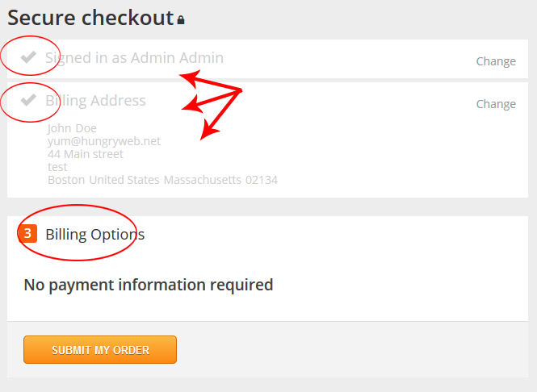Click the checkmark beside Billing Address
This screenshot has width=537, height=392.
(28, 100)
